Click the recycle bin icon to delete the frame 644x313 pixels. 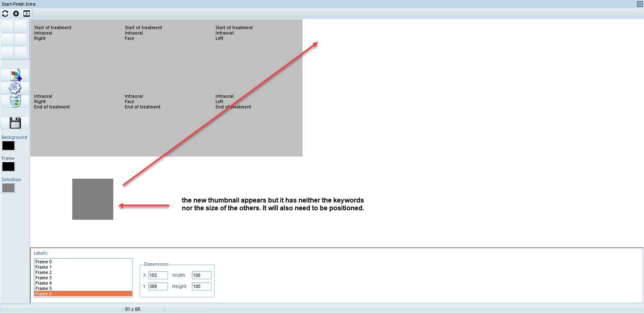click(15, 101)
